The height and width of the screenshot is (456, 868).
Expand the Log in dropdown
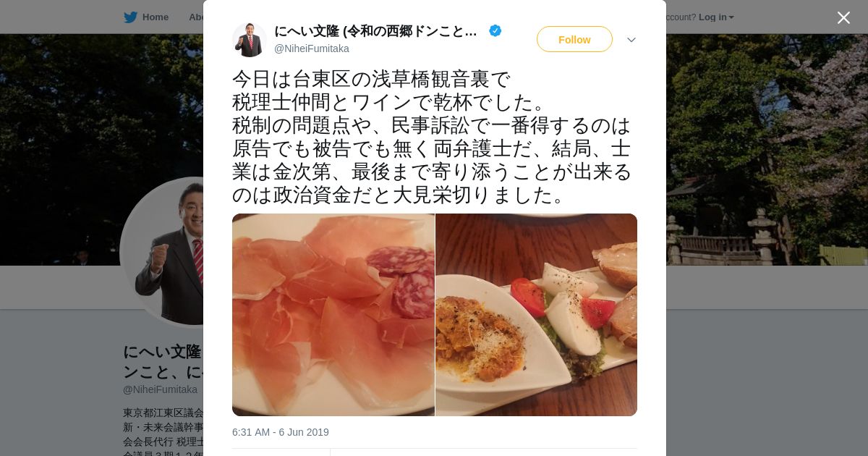[716, 17]
